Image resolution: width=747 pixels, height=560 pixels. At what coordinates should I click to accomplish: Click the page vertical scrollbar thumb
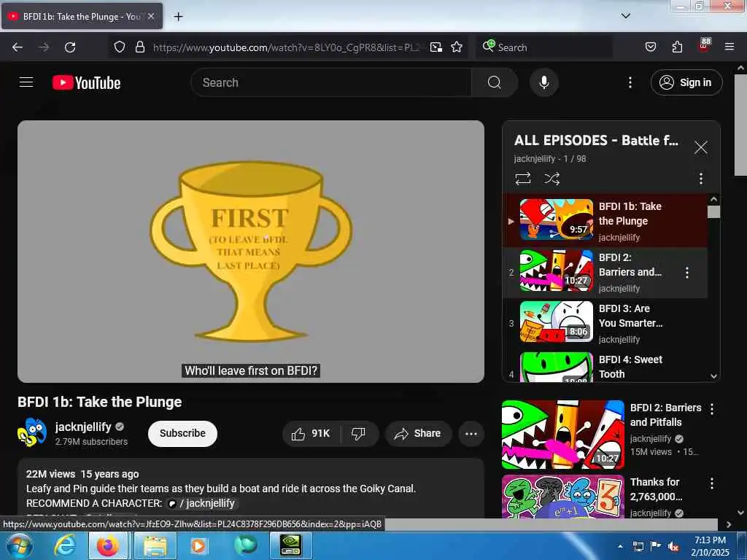tap(741, 125)
